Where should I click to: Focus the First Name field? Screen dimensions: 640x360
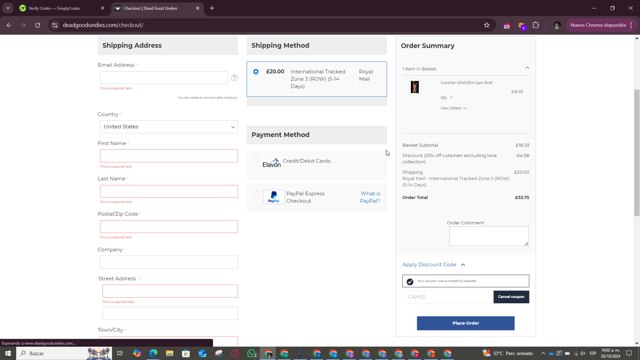(x=169, y=156)
